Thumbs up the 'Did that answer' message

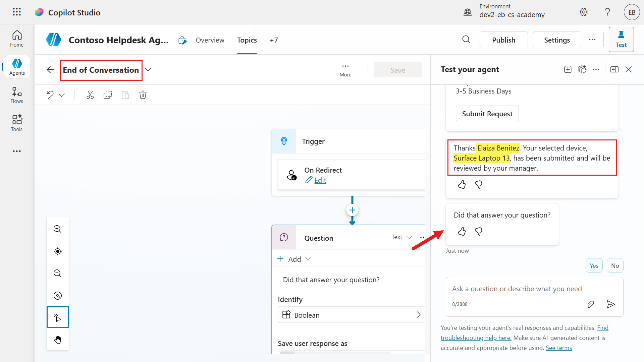(462, 231)
